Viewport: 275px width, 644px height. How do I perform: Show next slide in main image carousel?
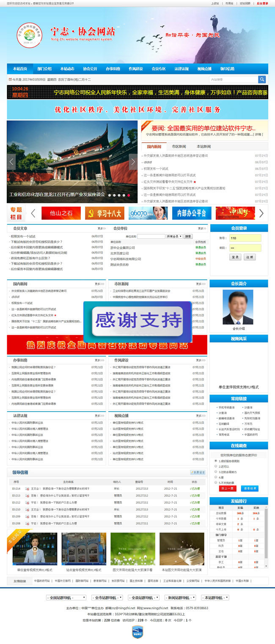pos(133,162)
